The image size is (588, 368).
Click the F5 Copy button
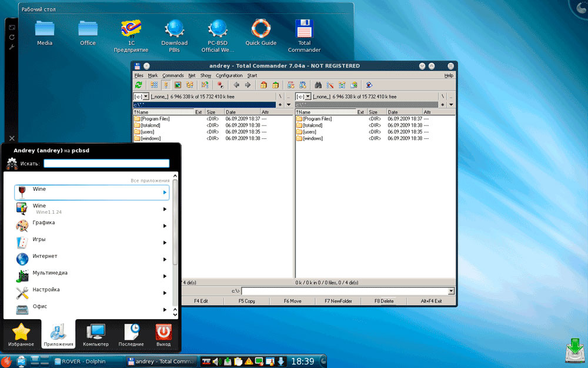(x=247, y=301)
